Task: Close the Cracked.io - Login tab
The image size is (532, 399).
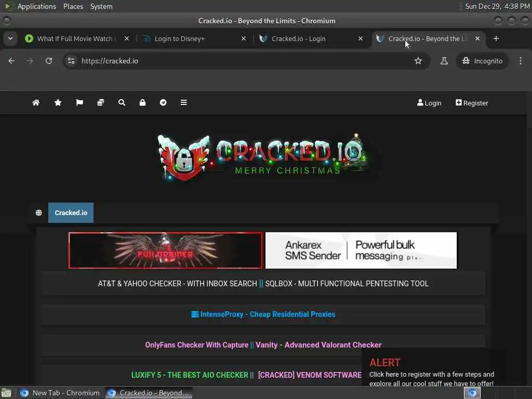Action: click(x=361, y=38)
